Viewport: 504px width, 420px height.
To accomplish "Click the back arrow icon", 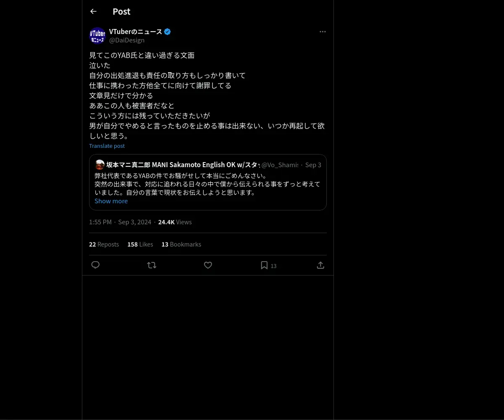I will tap(93, 11).
